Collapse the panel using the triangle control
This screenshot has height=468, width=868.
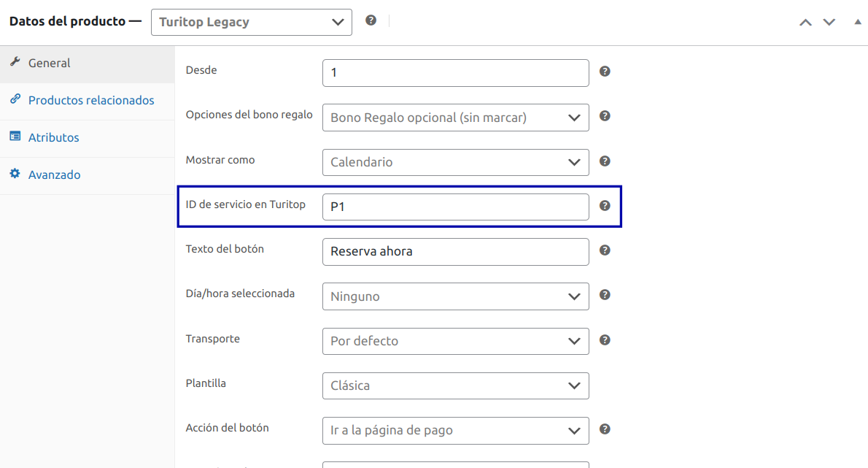pyautogui.click(x=857, y=22)
